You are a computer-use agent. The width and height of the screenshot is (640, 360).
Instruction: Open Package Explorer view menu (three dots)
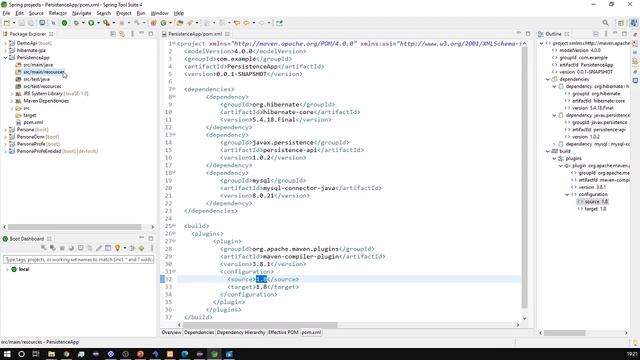tap(132, 34)
